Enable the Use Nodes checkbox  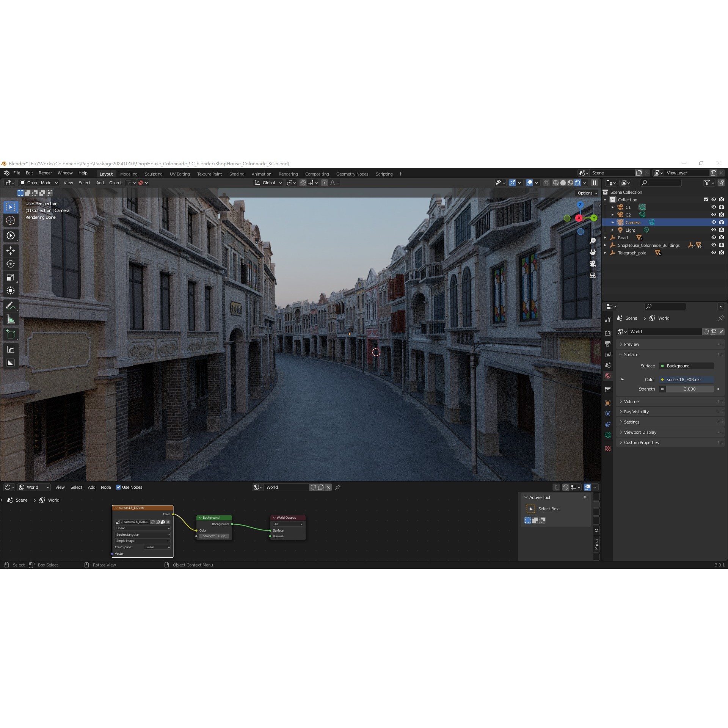[119, 487]
